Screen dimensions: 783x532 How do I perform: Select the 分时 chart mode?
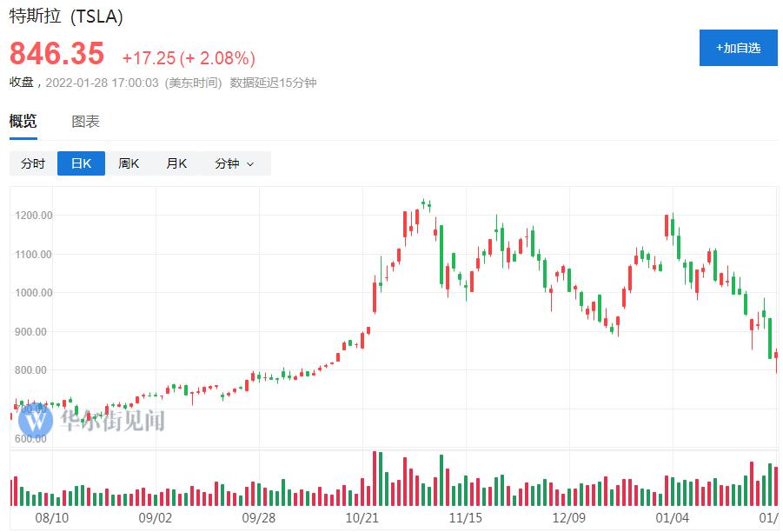tap(33, 163)
